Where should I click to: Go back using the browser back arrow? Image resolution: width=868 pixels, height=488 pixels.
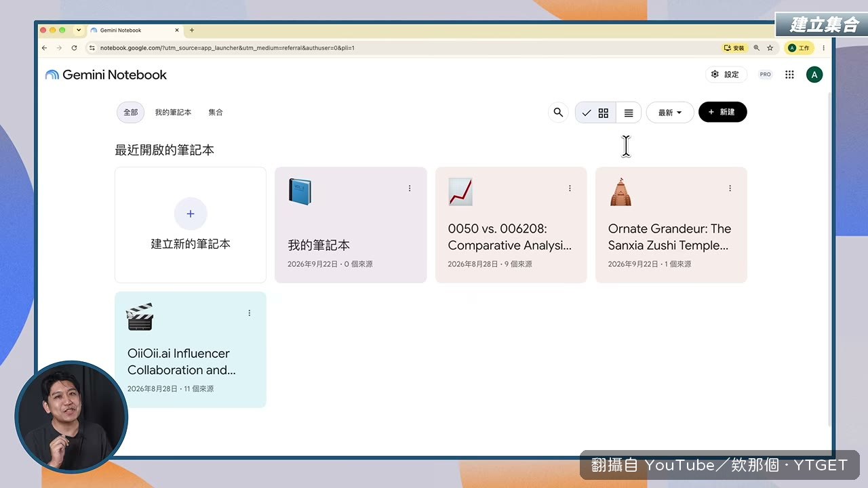44,48
